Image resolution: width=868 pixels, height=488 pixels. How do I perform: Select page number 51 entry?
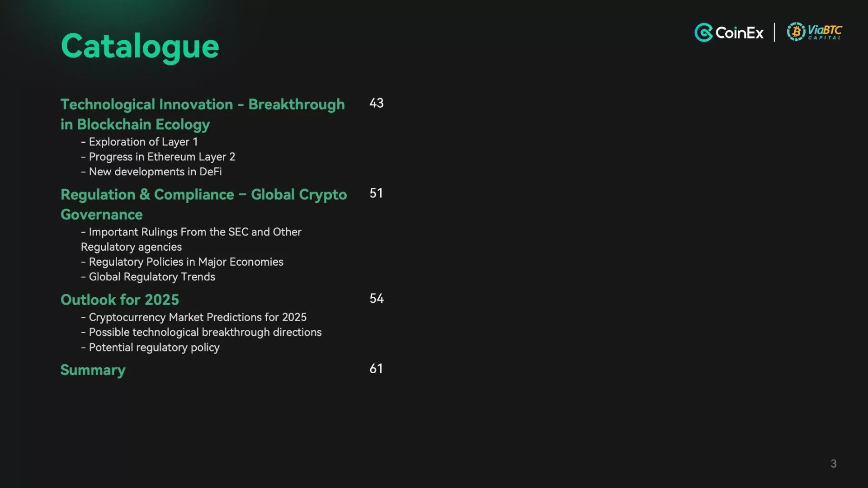[x=376, y=193]
